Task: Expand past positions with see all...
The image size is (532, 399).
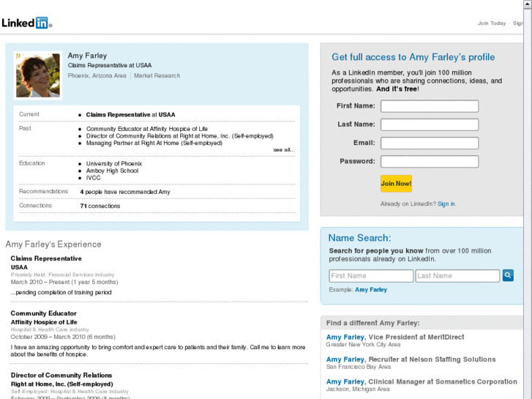Action: [x=284, y=150]
